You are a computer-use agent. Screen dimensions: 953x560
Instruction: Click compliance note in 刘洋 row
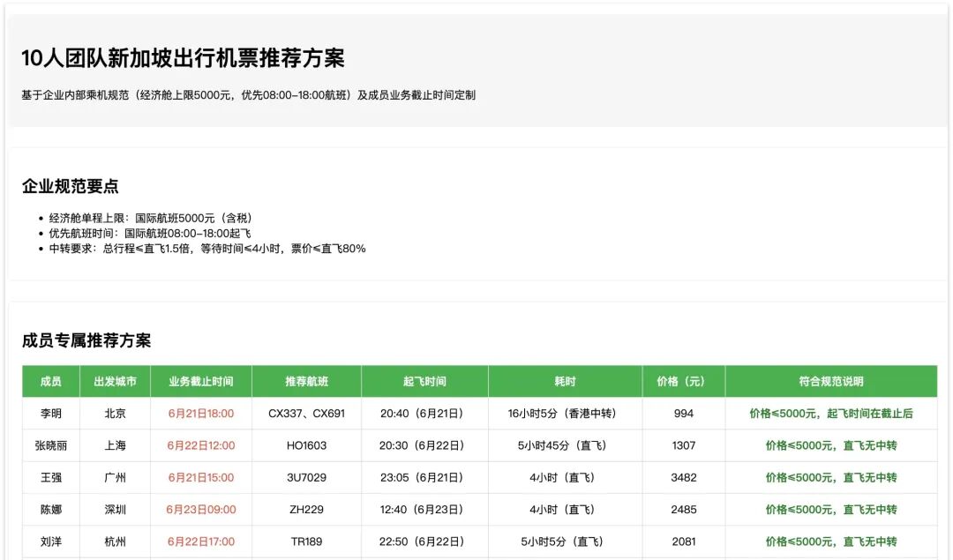[x=831, y=541]
